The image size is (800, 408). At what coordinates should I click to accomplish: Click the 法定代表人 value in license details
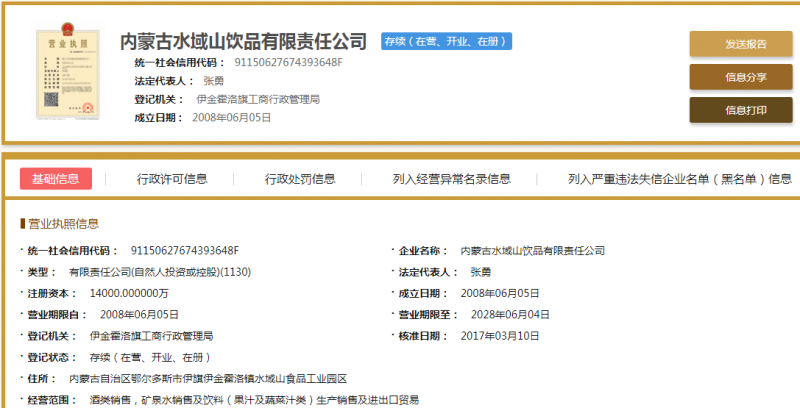point(481,272)
